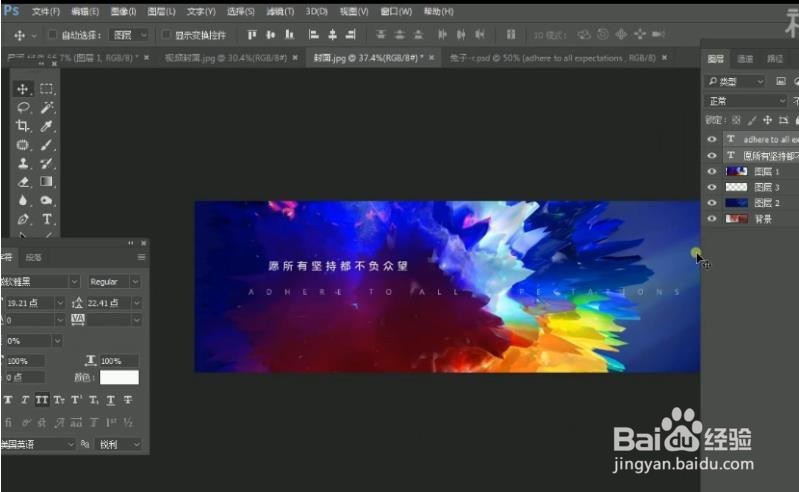Select the Gradient tool

[x=46, y=182]
